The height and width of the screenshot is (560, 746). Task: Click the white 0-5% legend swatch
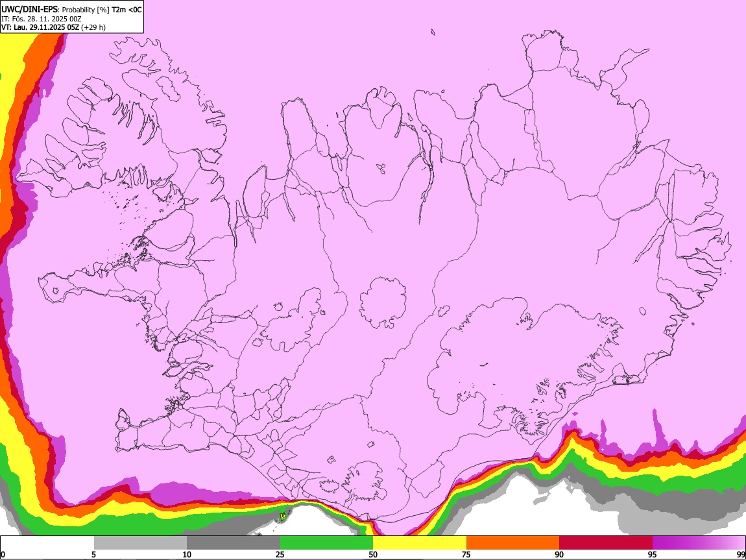[47, 543]
